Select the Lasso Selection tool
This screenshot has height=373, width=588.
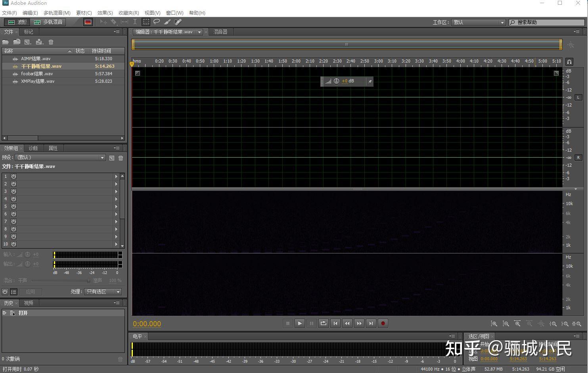[x=157, y=22]
